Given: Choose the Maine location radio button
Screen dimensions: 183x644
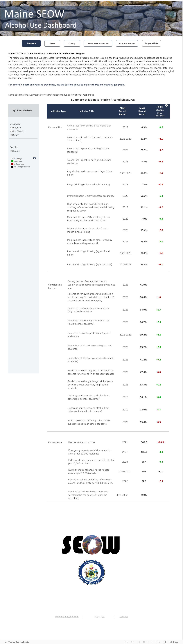Looking at the screenshot, I should (12, 151).
